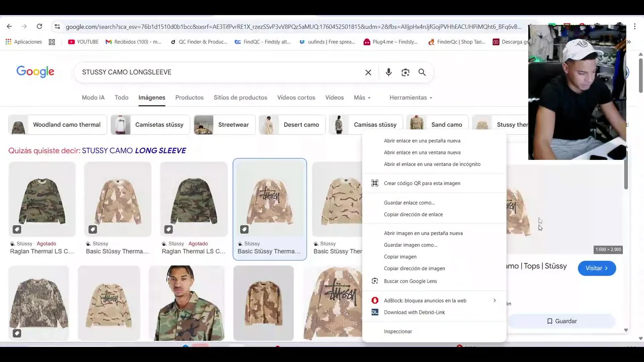Click the Guardar button
644x362 pixels.
(561, 321)
